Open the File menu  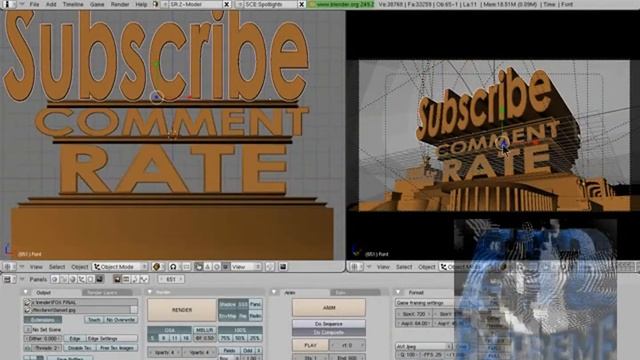[x=34, y=4]
